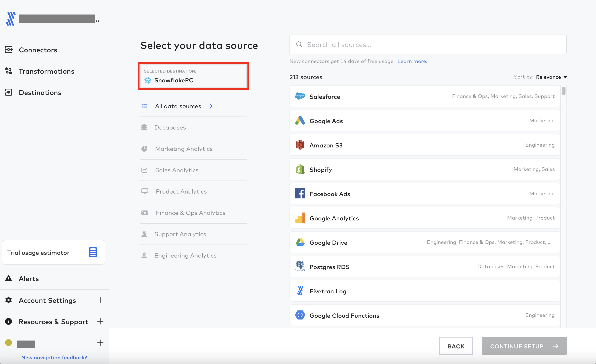This screenshot has height=364, width=596.
Task: Click the Search all sources field
Action: click(x=428, y=45)
